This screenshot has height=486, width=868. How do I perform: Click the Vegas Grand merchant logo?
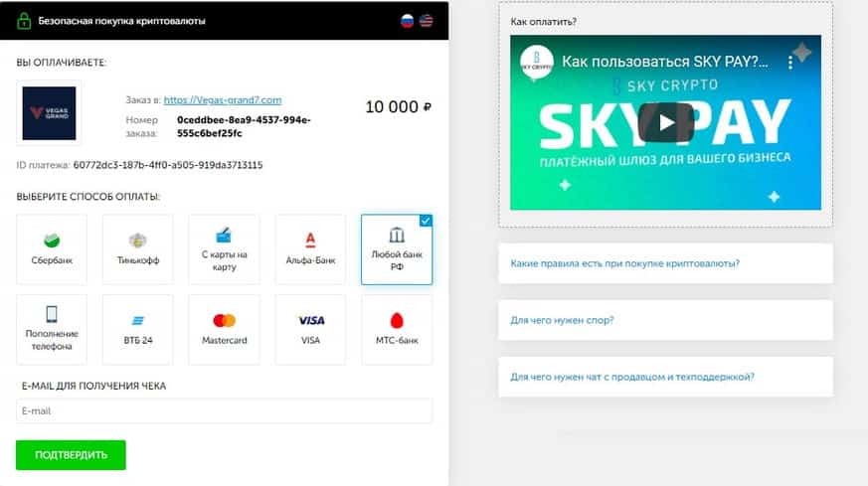pyautogui.click(x=49, y=113)
